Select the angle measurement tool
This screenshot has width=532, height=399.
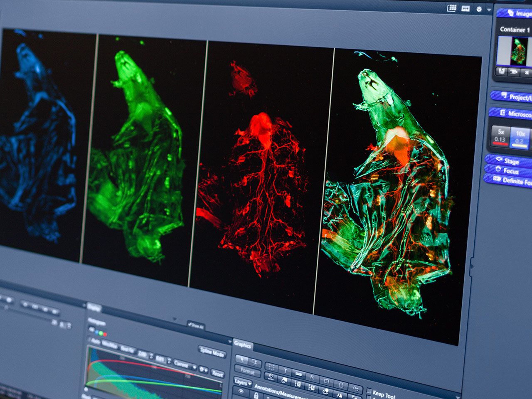[x=340, y=395]
